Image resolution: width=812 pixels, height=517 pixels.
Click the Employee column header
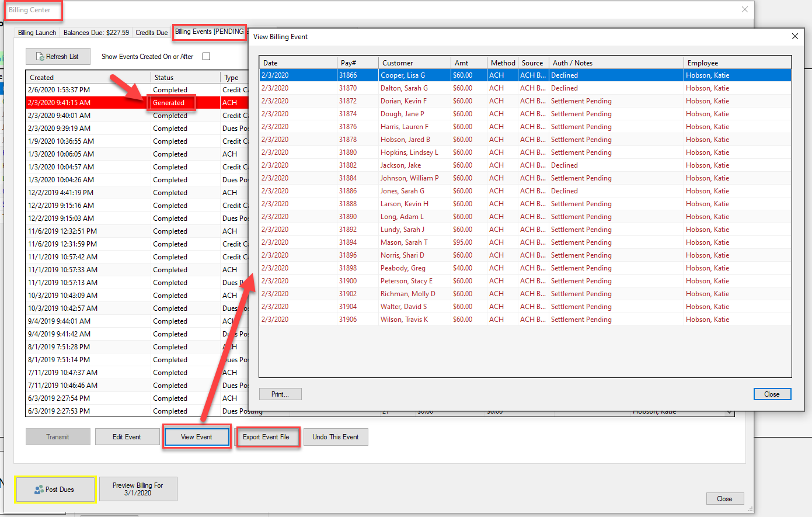pos(737,63)
